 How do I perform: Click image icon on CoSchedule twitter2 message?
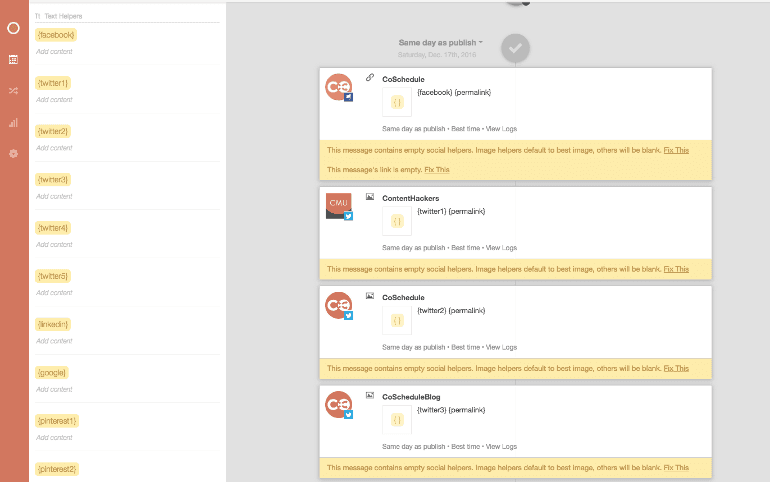(370, 296)
